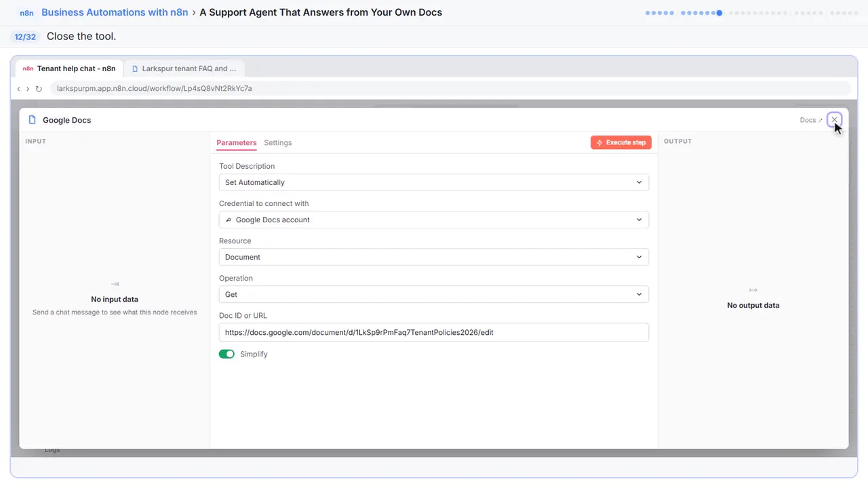The image size is (868, 488).
Task: Click the no input data arrow icon
Action: (115, 284)
